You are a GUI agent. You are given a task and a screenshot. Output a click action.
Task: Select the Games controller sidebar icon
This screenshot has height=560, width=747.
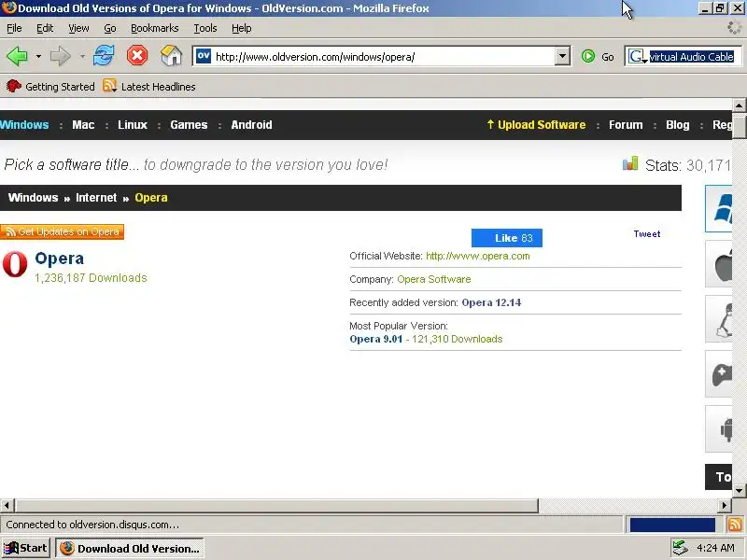tap(720, 374)
